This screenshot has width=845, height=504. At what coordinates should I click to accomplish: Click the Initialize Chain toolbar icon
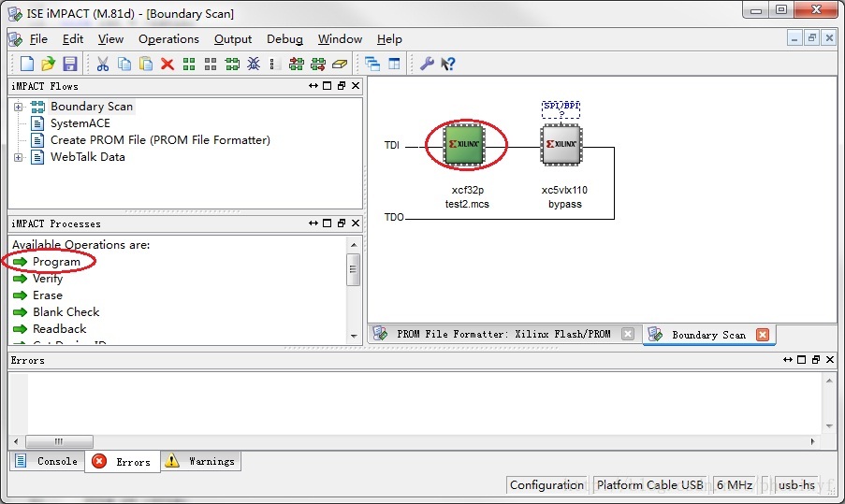click(232, 65)
